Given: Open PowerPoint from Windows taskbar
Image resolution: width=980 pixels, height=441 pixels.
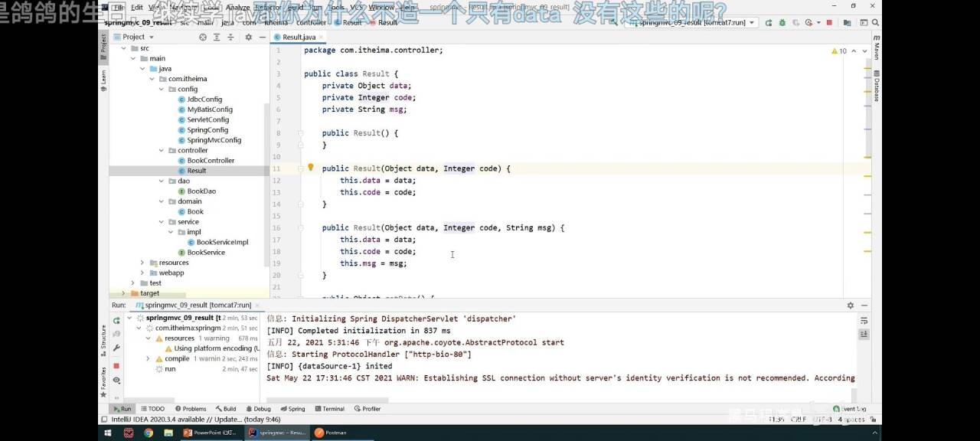Looking at the screenshot, I should [x=212, y=433].
